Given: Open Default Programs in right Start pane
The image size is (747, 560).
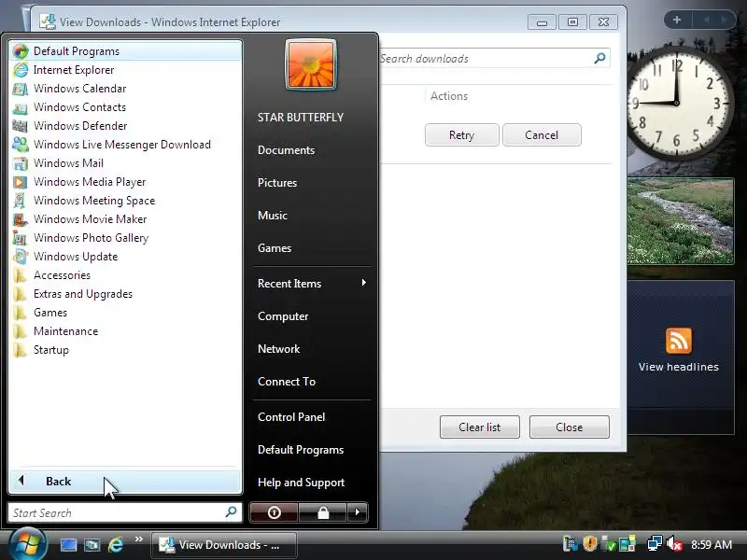Looking at the screenshot, I should click(301, 450).
